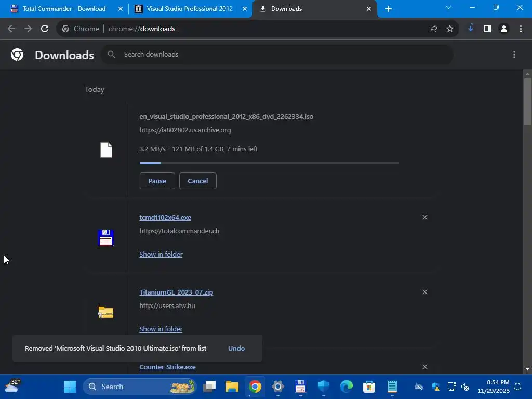Go back using browser back arrow
The height and width of the screenshot is (399, 532).
pos(11,29)
